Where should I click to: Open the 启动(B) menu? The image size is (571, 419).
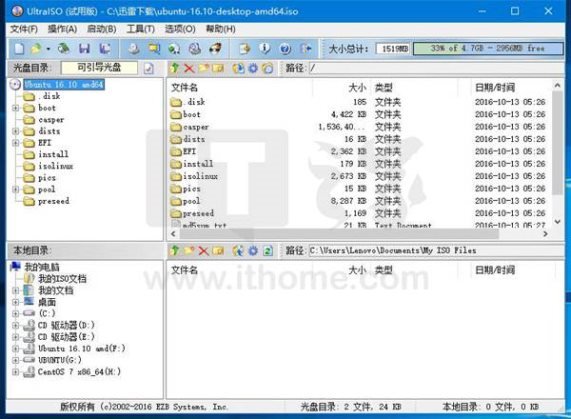point(102,29)
